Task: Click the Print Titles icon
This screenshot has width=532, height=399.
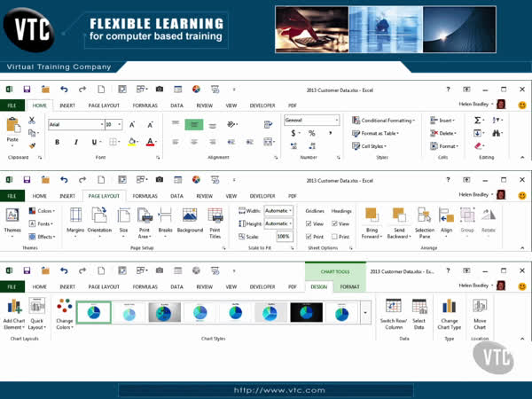Action: point(215,215)
